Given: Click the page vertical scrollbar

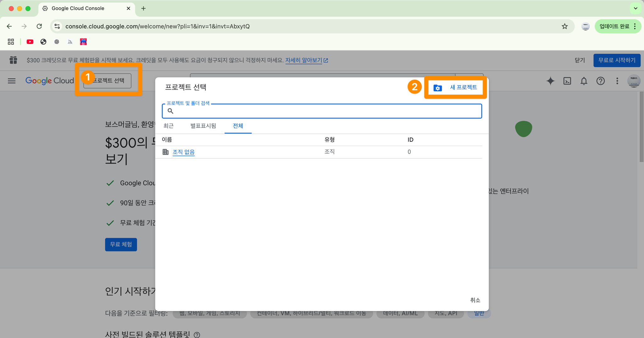Looking at the screenshot, I should (641, 127).
